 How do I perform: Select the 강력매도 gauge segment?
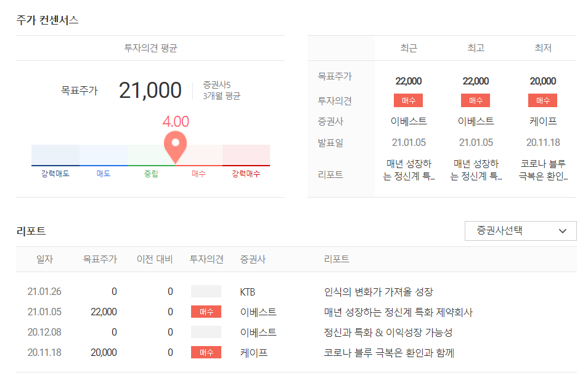55,155
